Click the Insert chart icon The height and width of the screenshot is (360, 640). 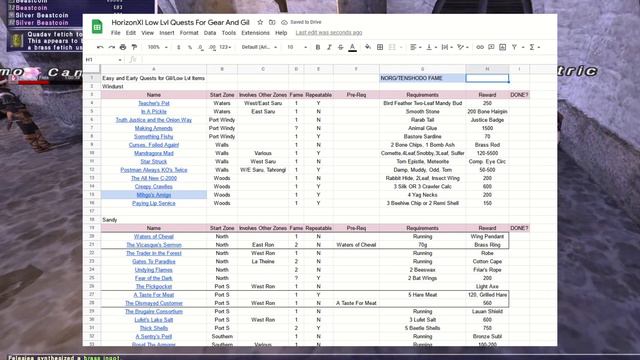(503, 47)
